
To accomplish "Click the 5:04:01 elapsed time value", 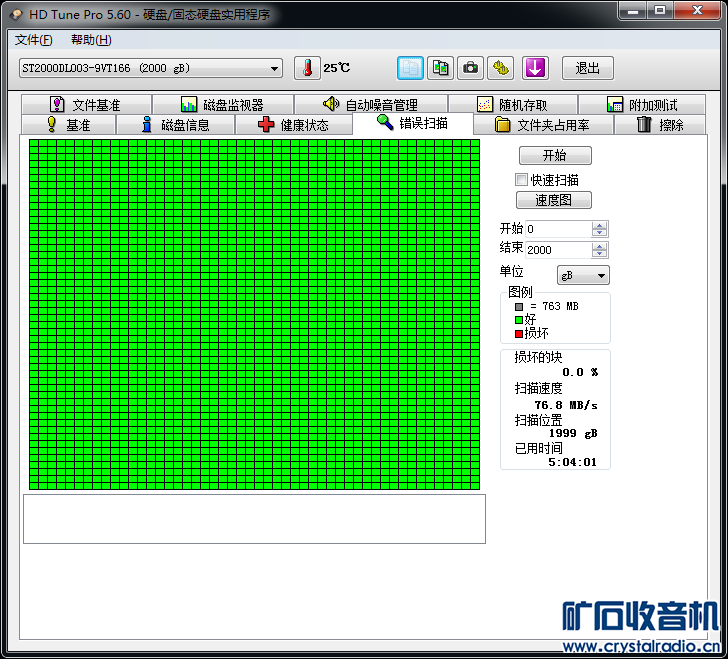I will [x=572, y=462].
